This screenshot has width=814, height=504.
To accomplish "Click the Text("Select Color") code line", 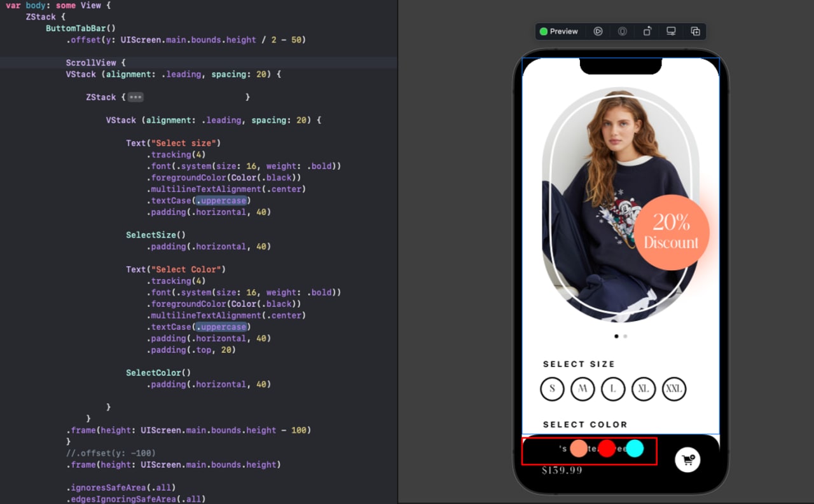I will coord(176,269).
